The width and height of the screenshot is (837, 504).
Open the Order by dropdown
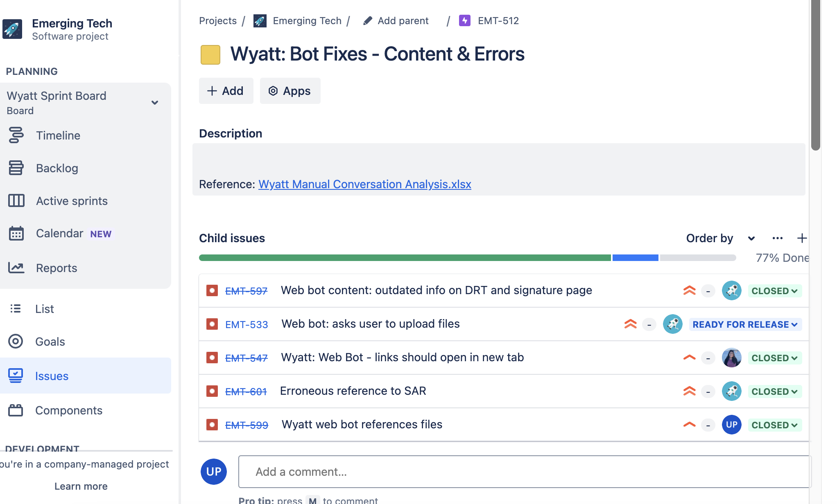720,238
